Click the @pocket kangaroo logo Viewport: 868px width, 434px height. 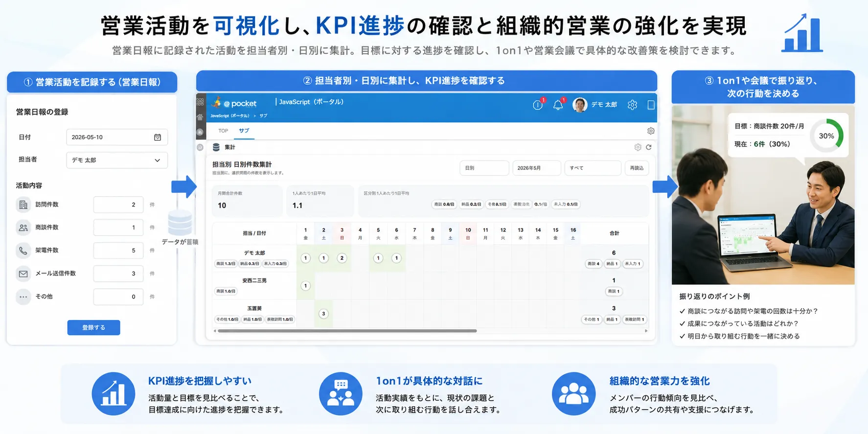pyautogui.click(x=216, y=102)
